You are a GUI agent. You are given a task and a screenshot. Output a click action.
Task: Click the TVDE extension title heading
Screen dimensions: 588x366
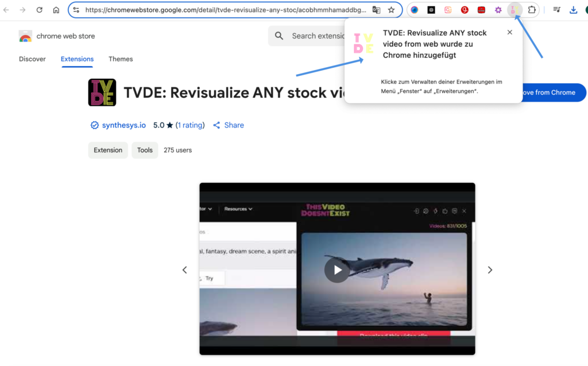coord(234,93)
